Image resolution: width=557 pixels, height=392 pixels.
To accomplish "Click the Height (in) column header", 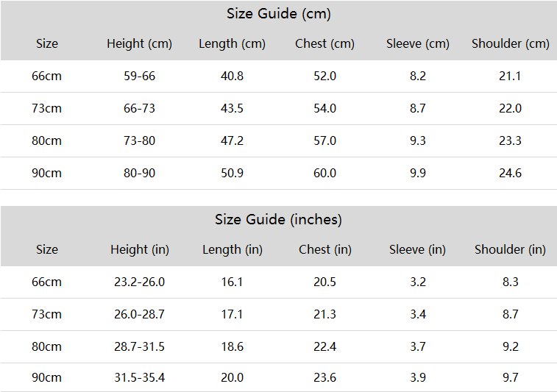I will (x=140, y=250).
